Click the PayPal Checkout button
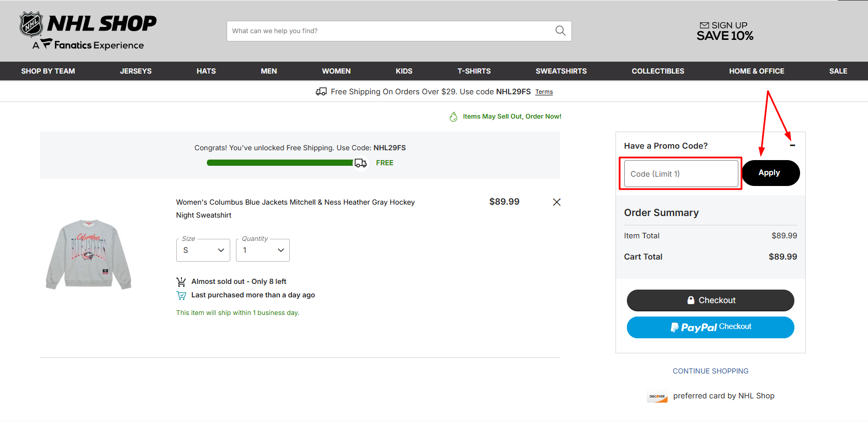 [x=710, y=327]
